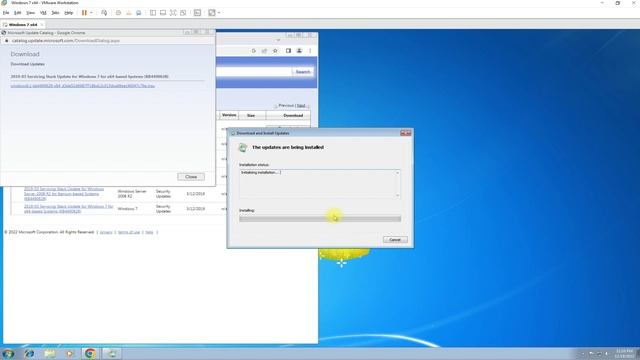Click the console view toolbar icon
640x360 pixels.
tap(198, 13)
